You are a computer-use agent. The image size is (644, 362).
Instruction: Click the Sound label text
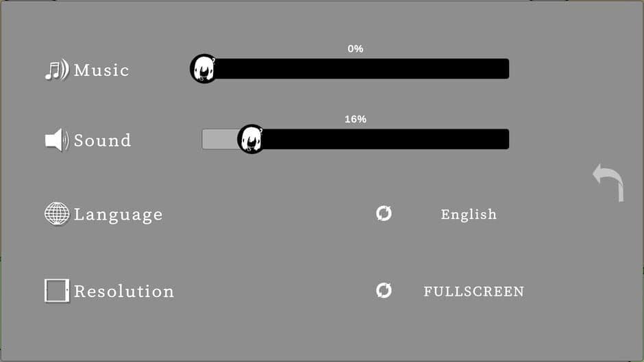pos(102,141)
